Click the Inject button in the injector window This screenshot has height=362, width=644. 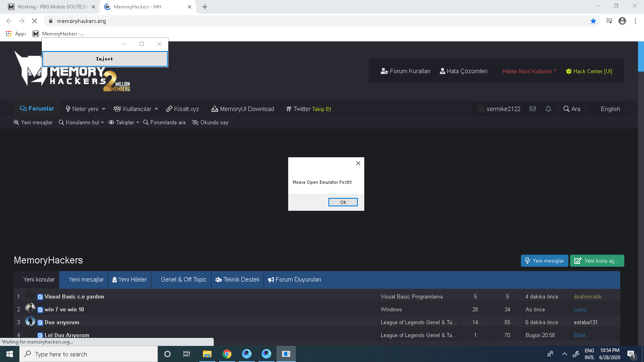[105, 59]
